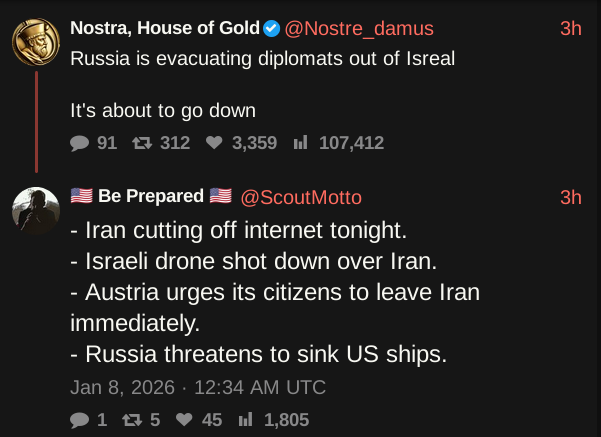
Task: Click the retweet icon on Nostra's tweet
Action: (141, 143)
